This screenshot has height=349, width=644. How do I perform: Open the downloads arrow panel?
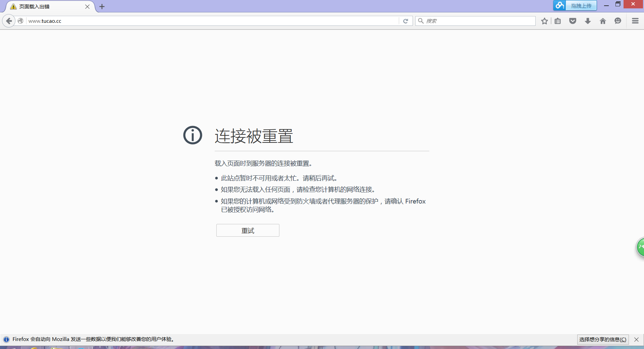tap(588, 21)
